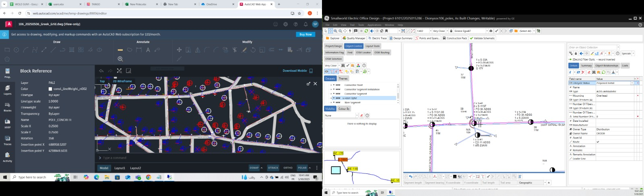Toggle OSNAP in AutoCAD status bar

pos(254,168)
